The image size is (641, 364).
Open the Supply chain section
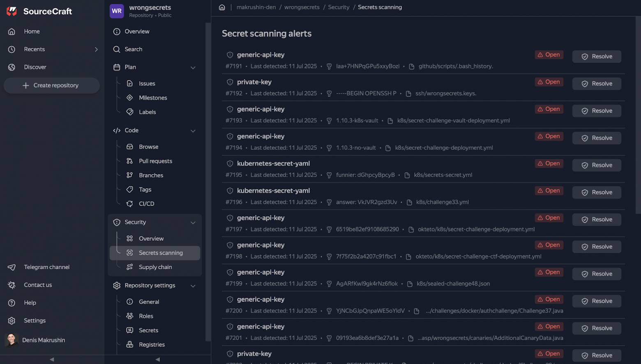[x=155, y=267]
